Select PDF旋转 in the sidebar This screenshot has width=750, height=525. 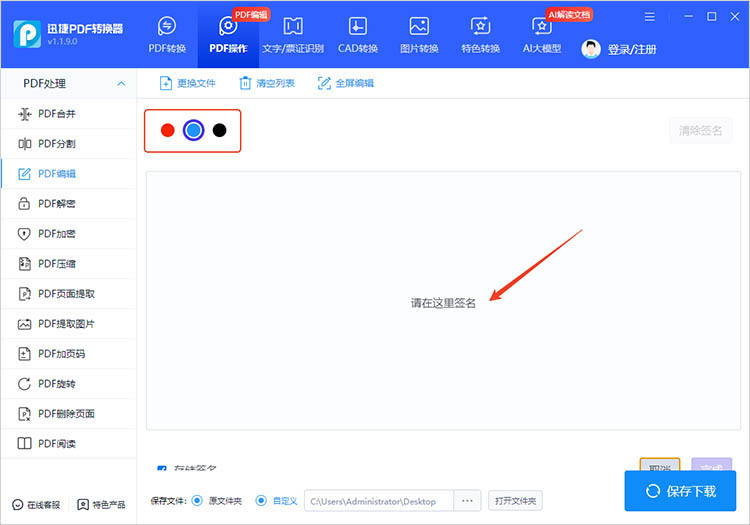click(68, 384)
